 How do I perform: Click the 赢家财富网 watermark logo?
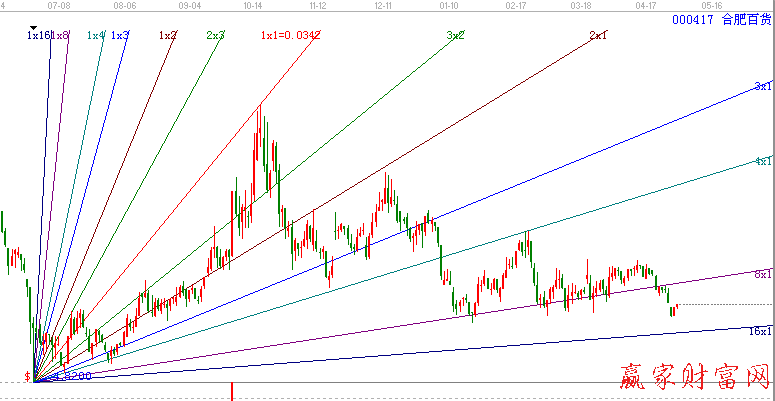coord(690,379)
